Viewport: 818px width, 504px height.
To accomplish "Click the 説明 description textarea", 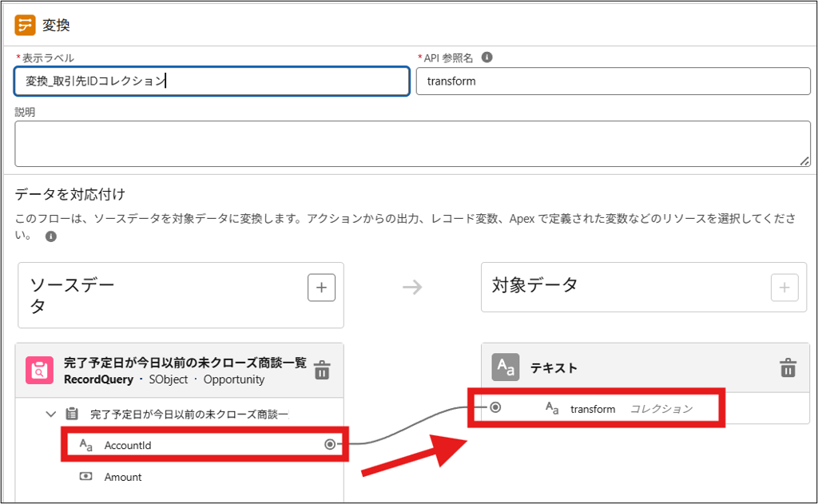I will coord(413,144).
